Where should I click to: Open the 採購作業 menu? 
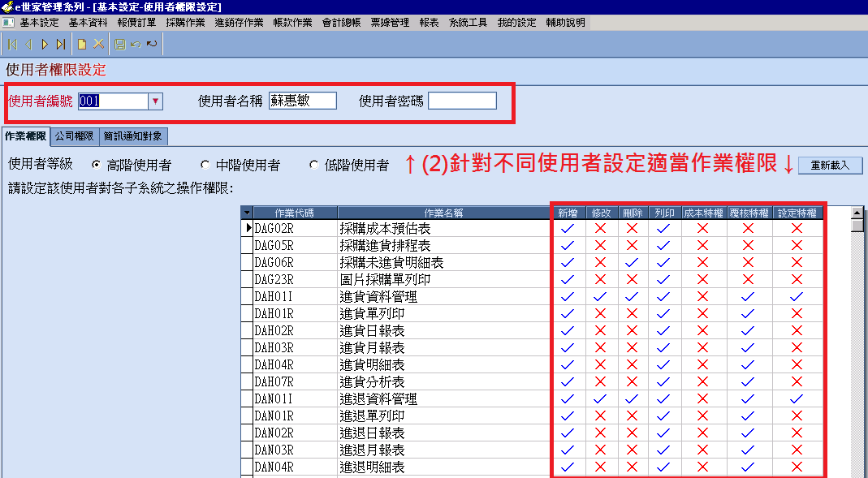pos(185,23)
